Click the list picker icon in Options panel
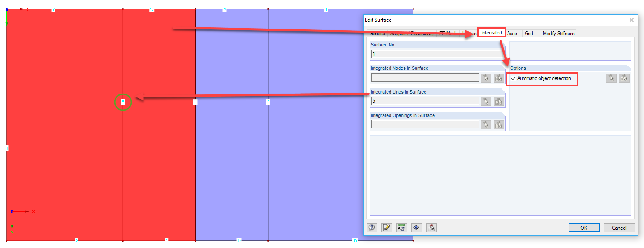Image resolution: width=644 pixels, height=248 pixels. [x=624, y=78]
